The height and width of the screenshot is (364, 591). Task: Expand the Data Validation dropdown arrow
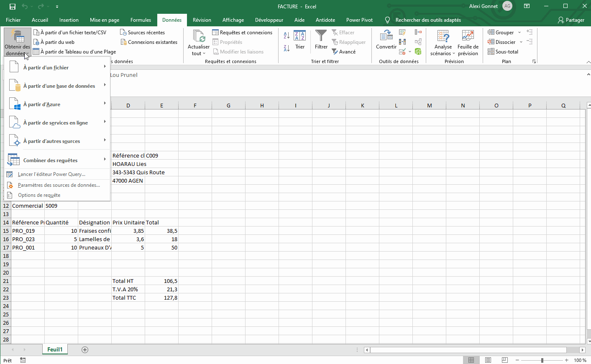click(x=410, y=51)
